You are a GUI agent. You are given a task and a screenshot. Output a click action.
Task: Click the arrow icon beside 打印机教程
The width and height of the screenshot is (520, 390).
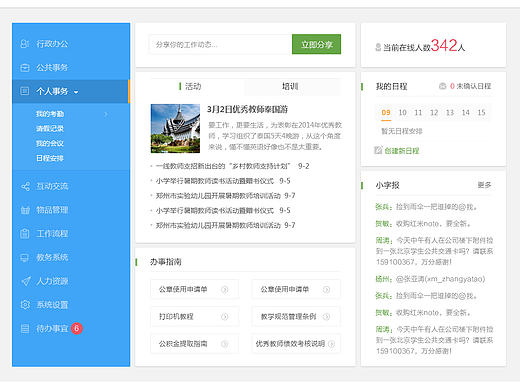pyautogui.click(x=225, y=317)
